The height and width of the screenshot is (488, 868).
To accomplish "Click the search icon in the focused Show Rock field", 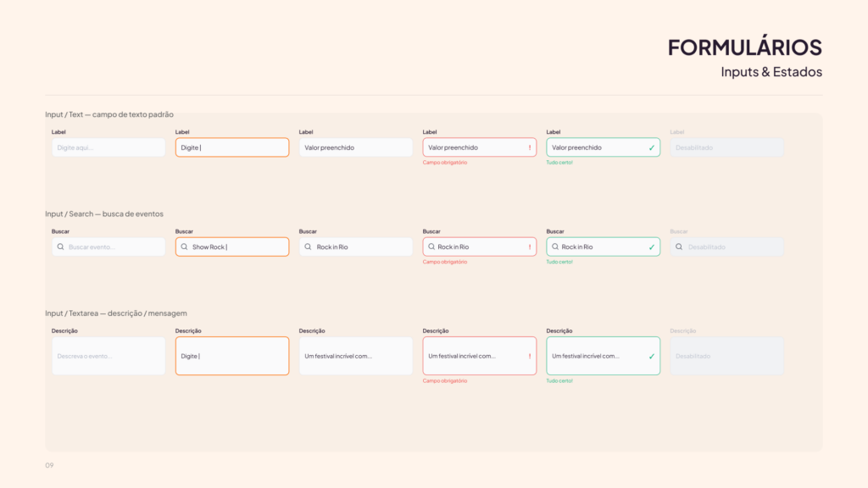I will click(x=184, y=247).
